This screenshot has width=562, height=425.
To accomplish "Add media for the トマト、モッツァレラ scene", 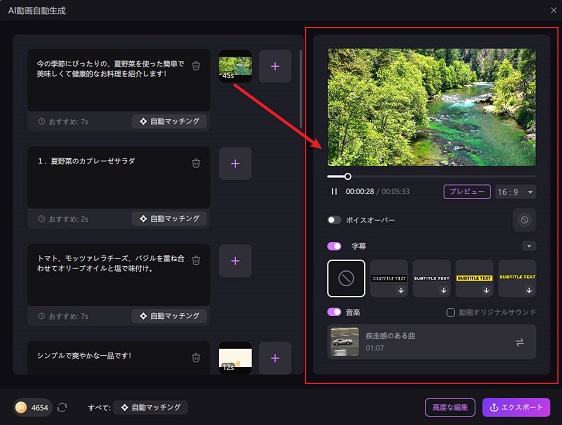I will click(x=235, y=261).
